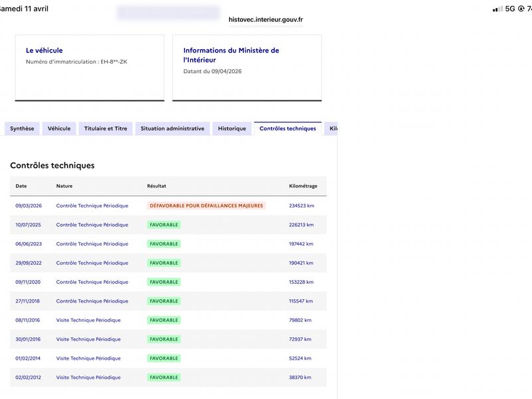532x399 pixels.
Task: Select the date 29/09/2022
Action: point(29,263)
